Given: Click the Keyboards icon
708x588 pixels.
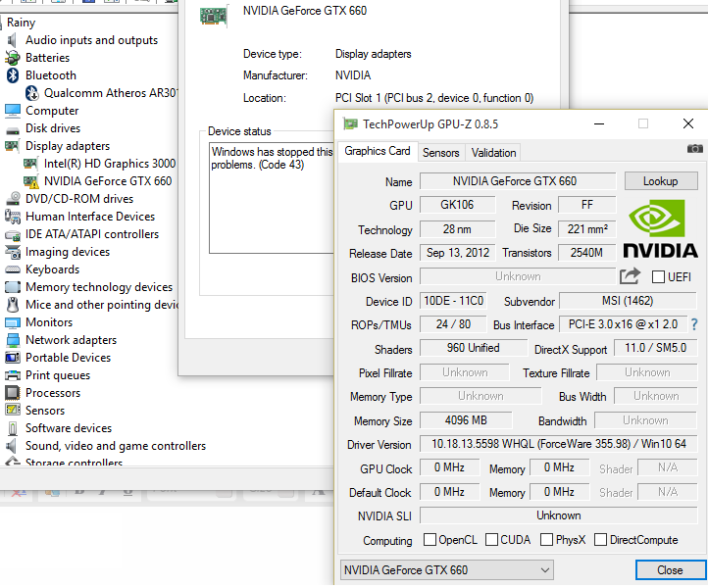Looking at the screenshot, I should coord(12,269).
